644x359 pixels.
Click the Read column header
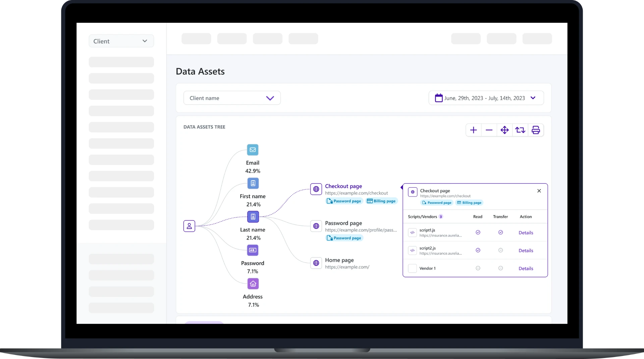tap(478, 217)
